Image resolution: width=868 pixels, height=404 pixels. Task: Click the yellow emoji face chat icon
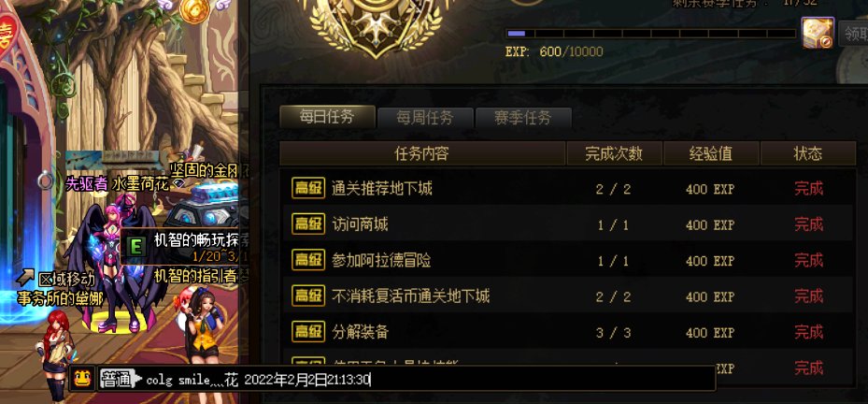pyautogui.click(x=83, y=379)
